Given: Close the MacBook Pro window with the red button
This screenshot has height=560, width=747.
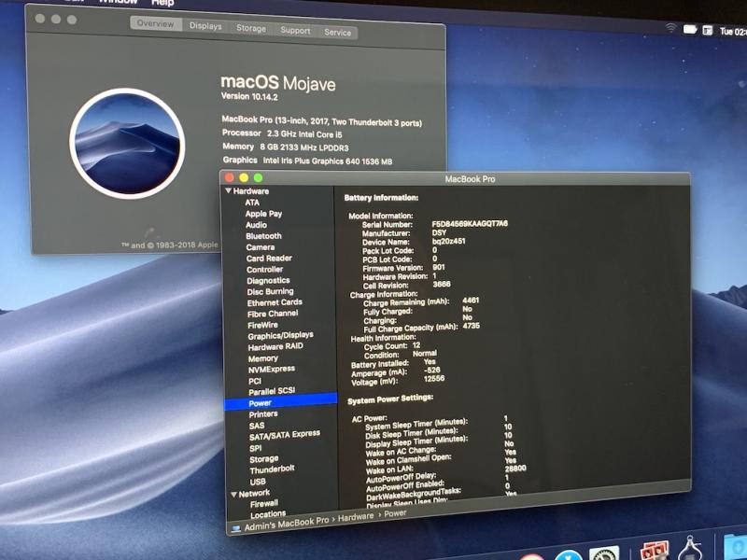Looking at the screenshot, I should pos(229,177).
